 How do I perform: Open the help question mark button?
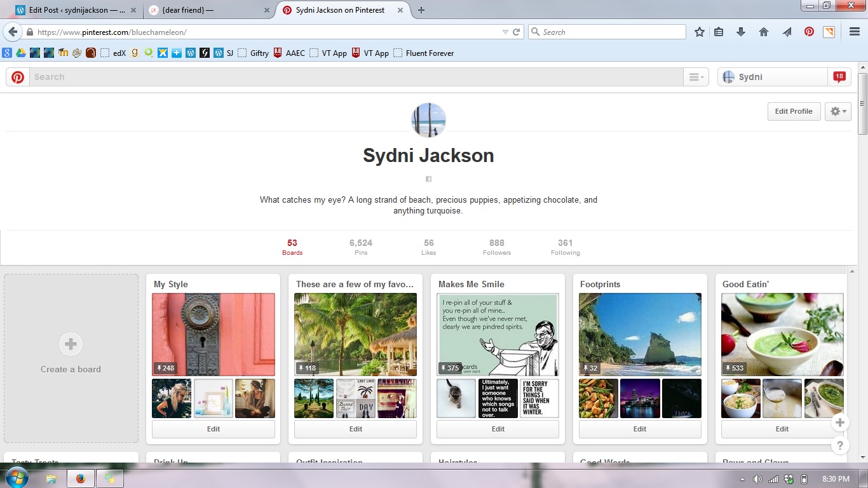tap(840, 445)
